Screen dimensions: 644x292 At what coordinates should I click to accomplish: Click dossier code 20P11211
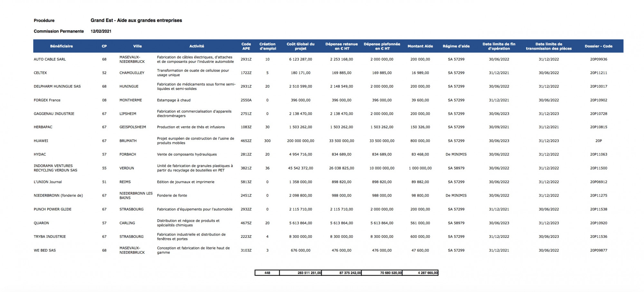point(599,73)
